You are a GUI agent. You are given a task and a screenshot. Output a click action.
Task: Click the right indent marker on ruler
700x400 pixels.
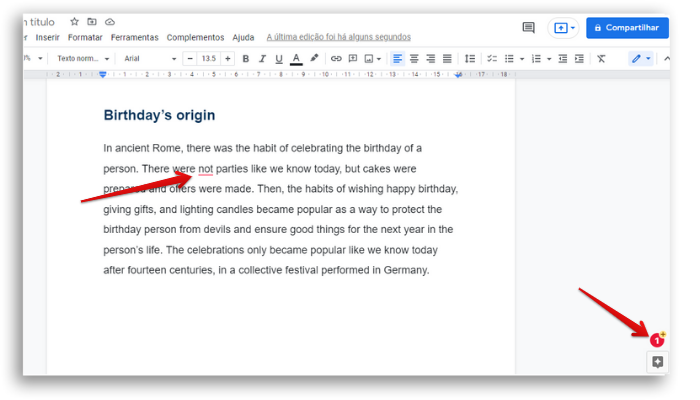click(x=458, y=75)
